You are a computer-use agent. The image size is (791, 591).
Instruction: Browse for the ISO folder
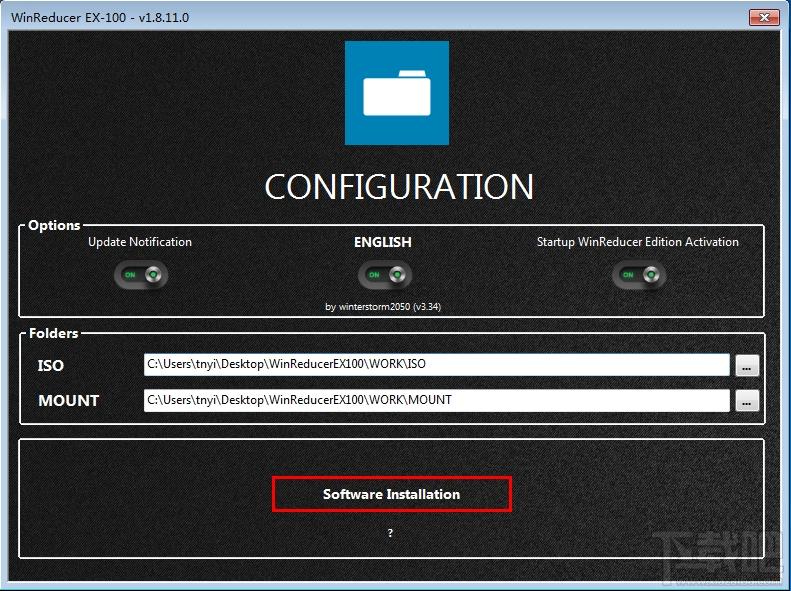747,366
